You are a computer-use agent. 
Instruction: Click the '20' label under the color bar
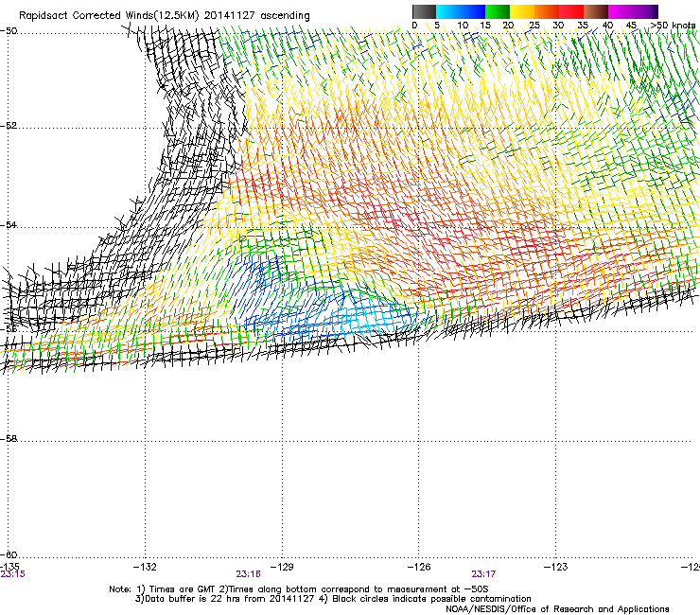click(x=508, y=26)
